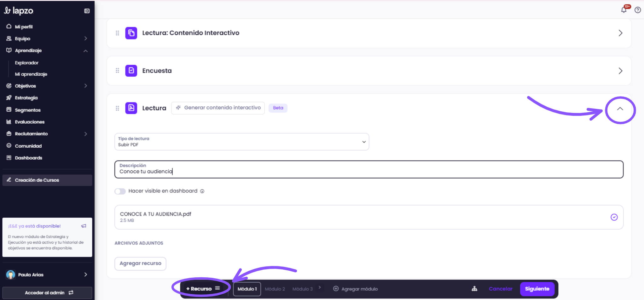Open the Tipo de lectura dropdown
The image size is (644, 300).
coord(242,142)
